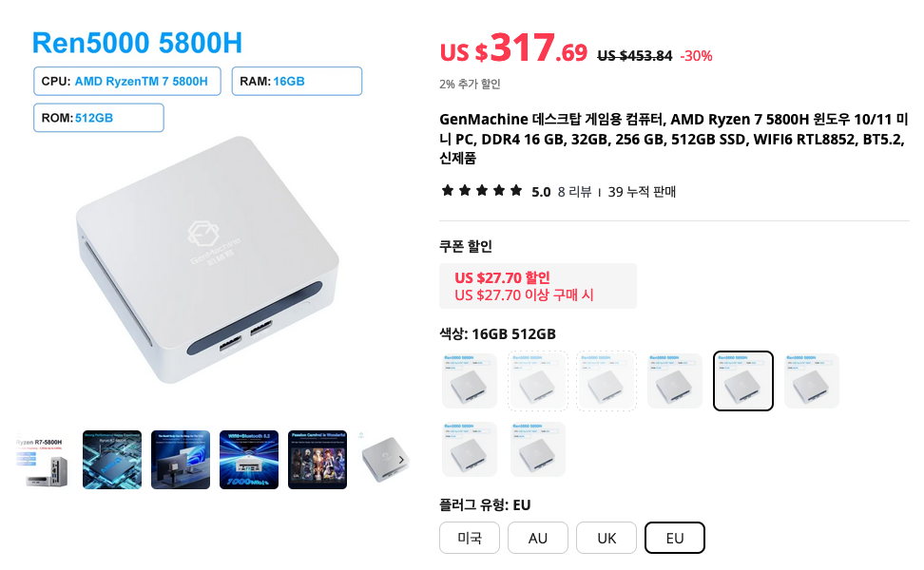Screen dimensions: 924x570
Task: View the game characters thumbnail
Action: (318, 460)
